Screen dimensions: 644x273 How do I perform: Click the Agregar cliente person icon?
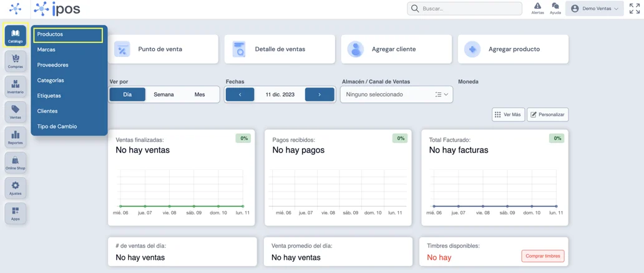coord(355,49)
